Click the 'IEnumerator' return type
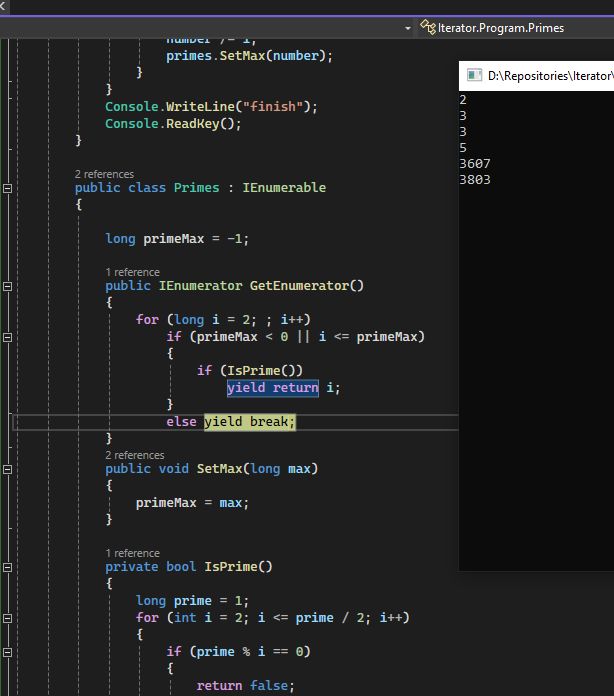This screenshot has height=696, width=614. [201, 286]
